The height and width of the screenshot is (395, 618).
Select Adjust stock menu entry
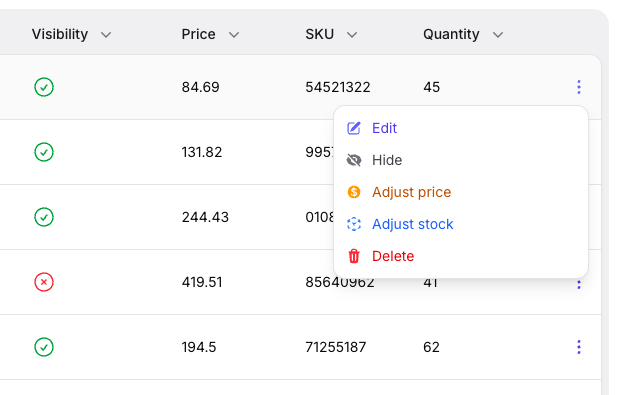(461, 224)
